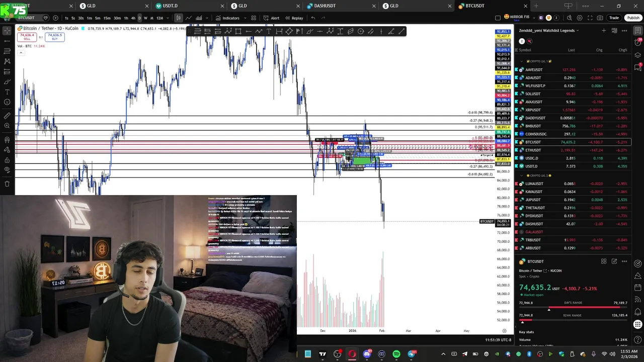This screenshot has height=362, width=644.
Task: Sort watchlist by Chg% column
Action: pyautogui.click(x=623, y=50)
